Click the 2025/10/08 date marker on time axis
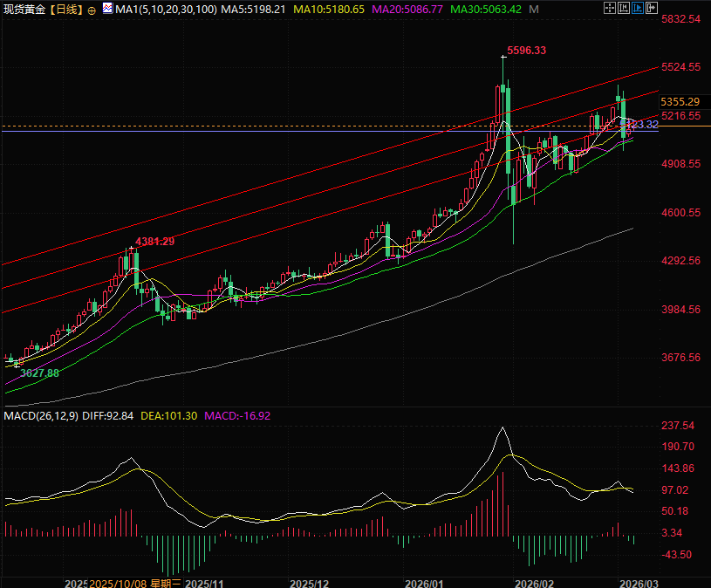This screenshot has height=588, width=711. [x=120, y=582]
